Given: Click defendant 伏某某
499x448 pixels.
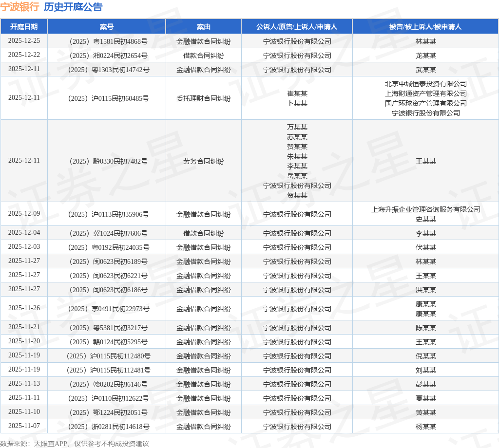Looking at the screenshot, I should [426, 247].
